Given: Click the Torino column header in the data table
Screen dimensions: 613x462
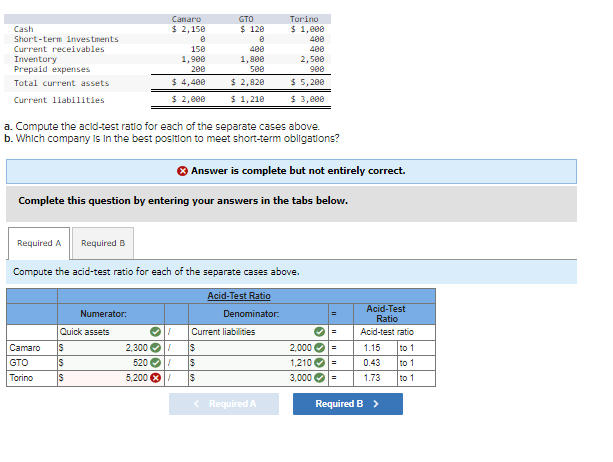Looking at the screenshot, I should pyautogui.click(x=304, y=19).
